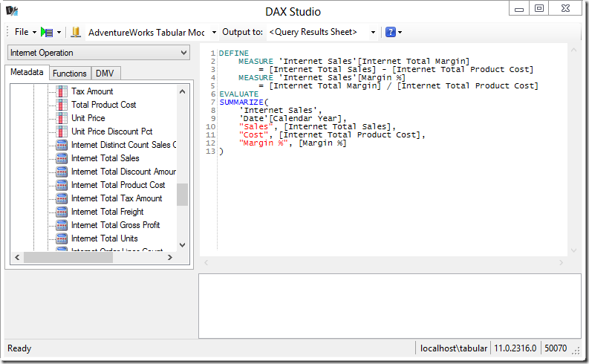Image resolution: width=589 pixels, height=364 pixels.
Task: Click the EVALUATE keyword on line 6
Action: 239,94
